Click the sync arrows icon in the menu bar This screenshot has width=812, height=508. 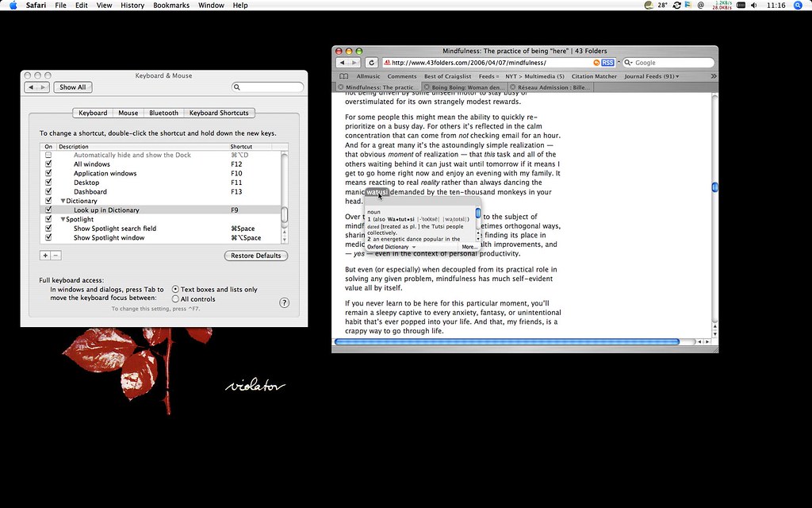click(677, 6)
